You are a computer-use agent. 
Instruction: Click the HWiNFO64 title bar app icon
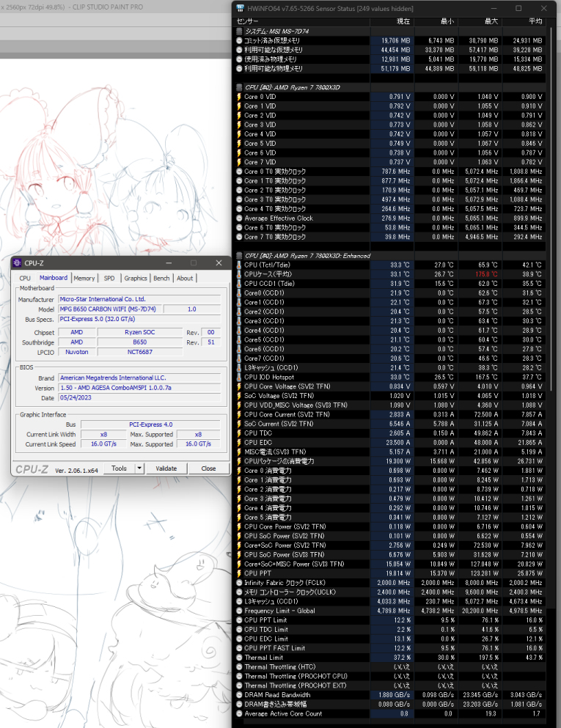(x=240, y=8)
